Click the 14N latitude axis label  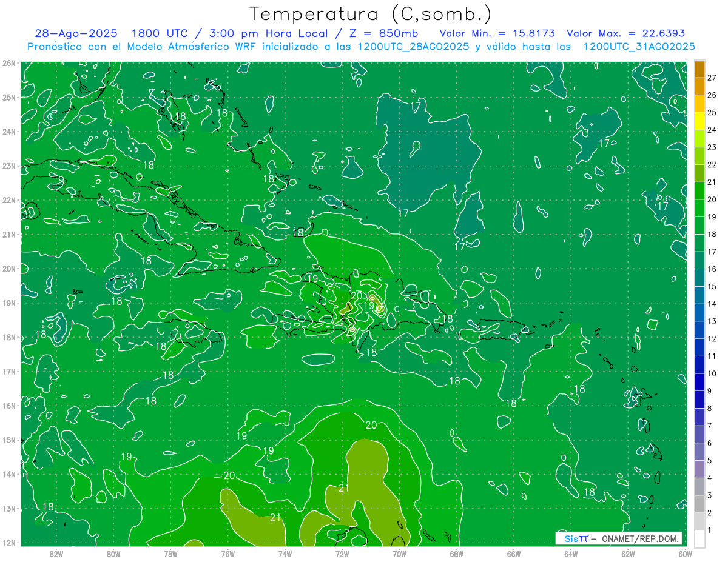pyautogui.click(x=8, y=474)
